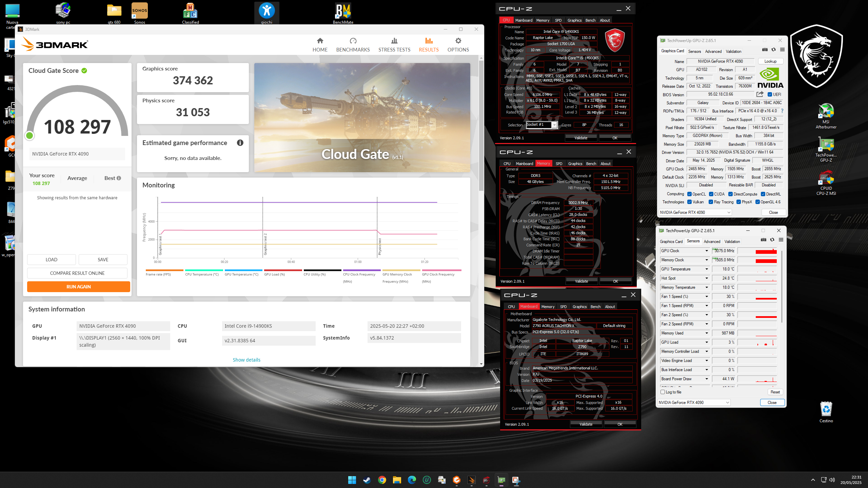Click the Lookup button in GPU-Z
This screenshot has width=868, height=488.
(x=770, y=61)
